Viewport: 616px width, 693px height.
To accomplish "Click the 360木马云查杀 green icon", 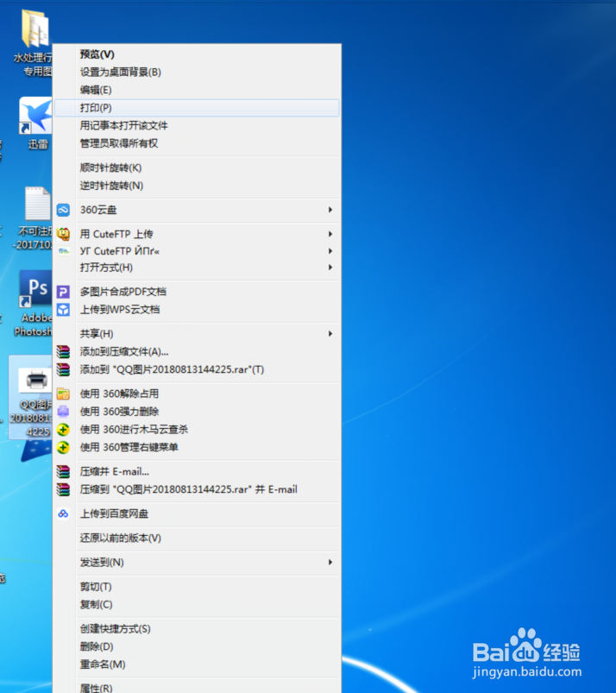I will (63, 430).
